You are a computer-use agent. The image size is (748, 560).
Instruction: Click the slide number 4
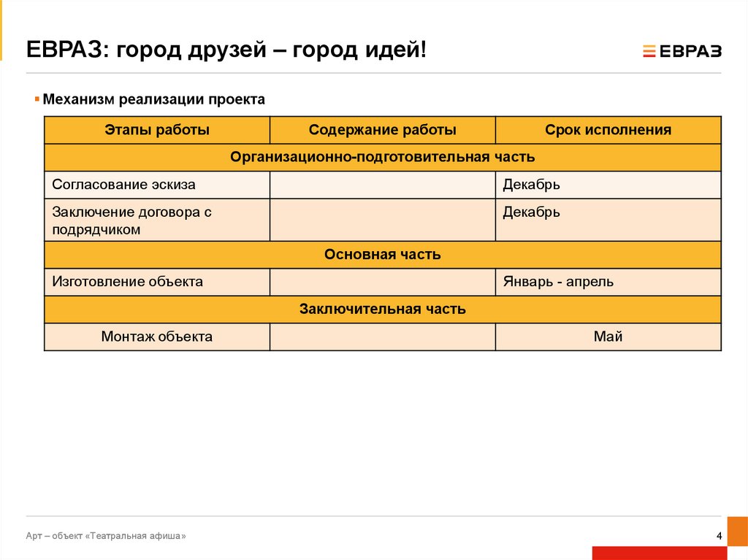(719, 536)
